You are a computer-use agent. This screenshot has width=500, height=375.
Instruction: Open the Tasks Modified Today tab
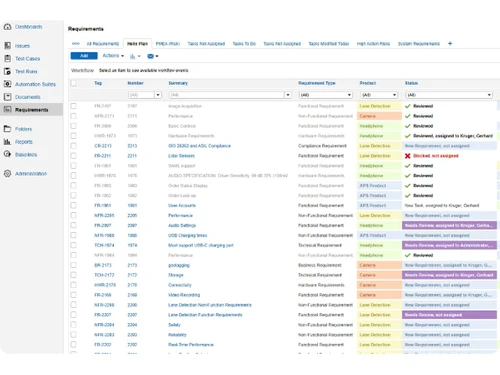pos(329,44)
